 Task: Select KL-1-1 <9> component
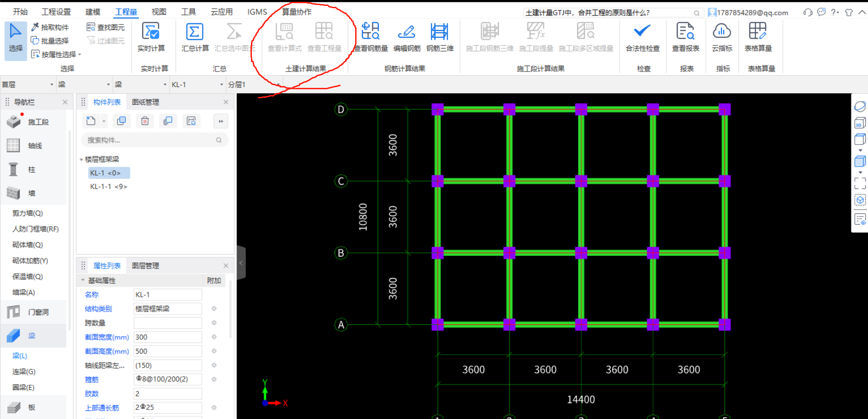(x=108, y=187)
